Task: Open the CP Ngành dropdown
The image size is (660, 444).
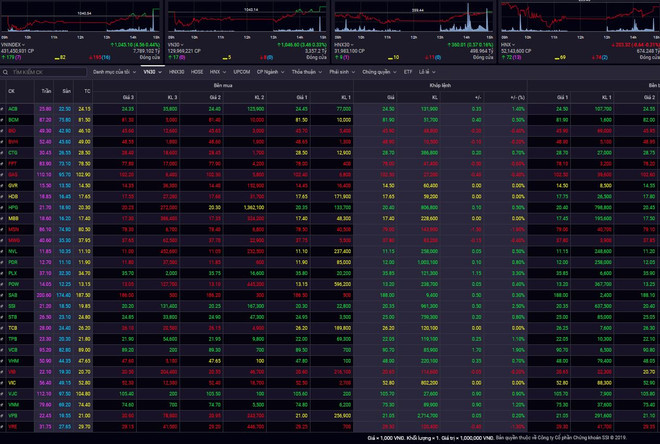Action: 270,72
